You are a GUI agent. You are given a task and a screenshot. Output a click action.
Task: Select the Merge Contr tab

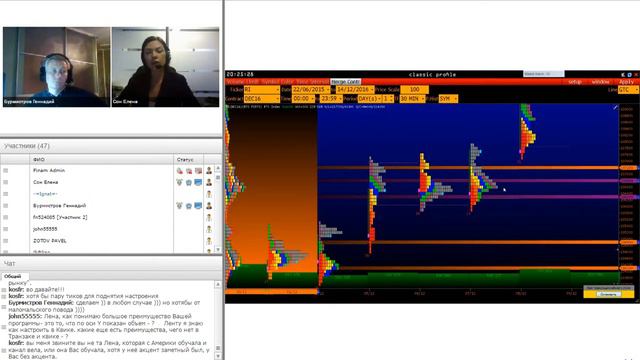[x=345, y=82]
